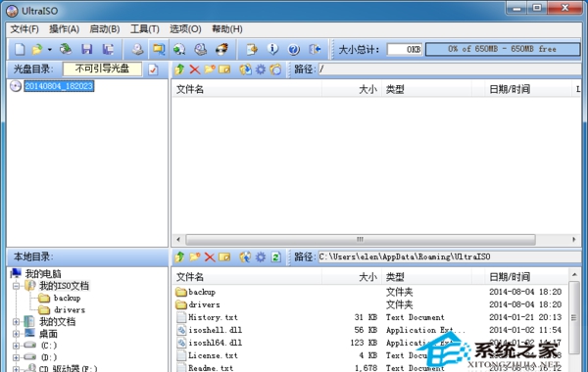Click the Add to image icon in local toolbar

246,257
